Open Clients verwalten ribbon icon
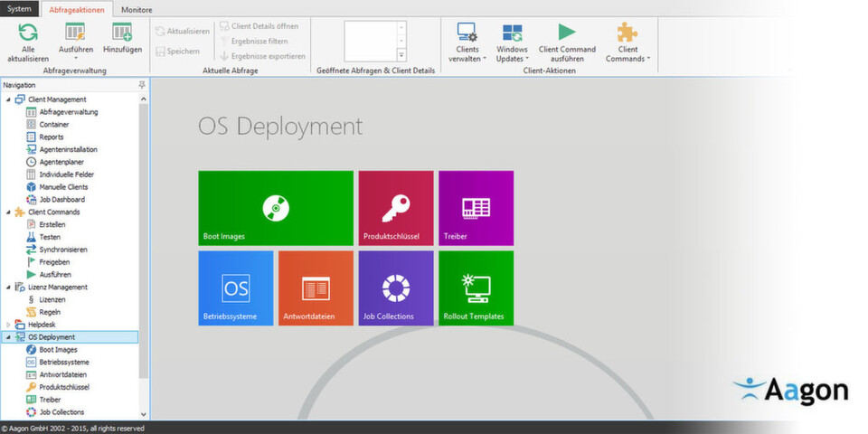Image resolution: width=868 pixels, height=434 pixels. 467,33
